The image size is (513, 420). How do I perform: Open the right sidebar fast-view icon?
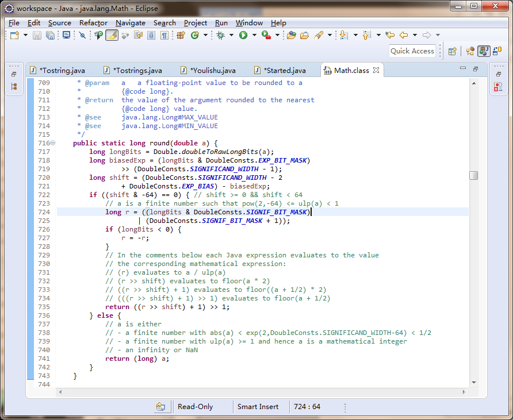(x=498, y=87)
